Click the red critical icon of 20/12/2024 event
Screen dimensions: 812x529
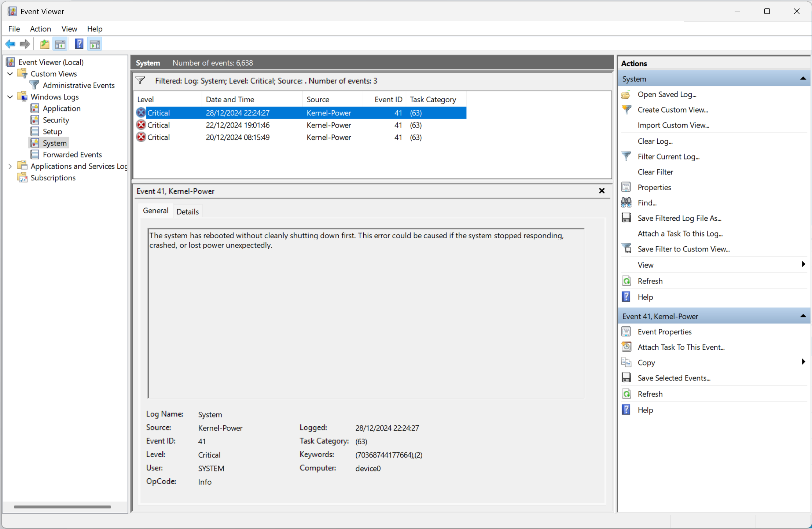pyautogui.click(x=141, y=137)
